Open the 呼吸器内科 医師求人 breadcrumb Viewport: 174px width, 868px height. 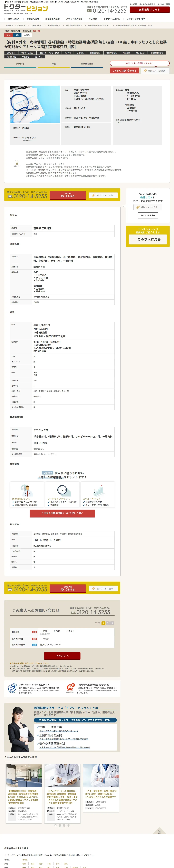pos(74,25)
